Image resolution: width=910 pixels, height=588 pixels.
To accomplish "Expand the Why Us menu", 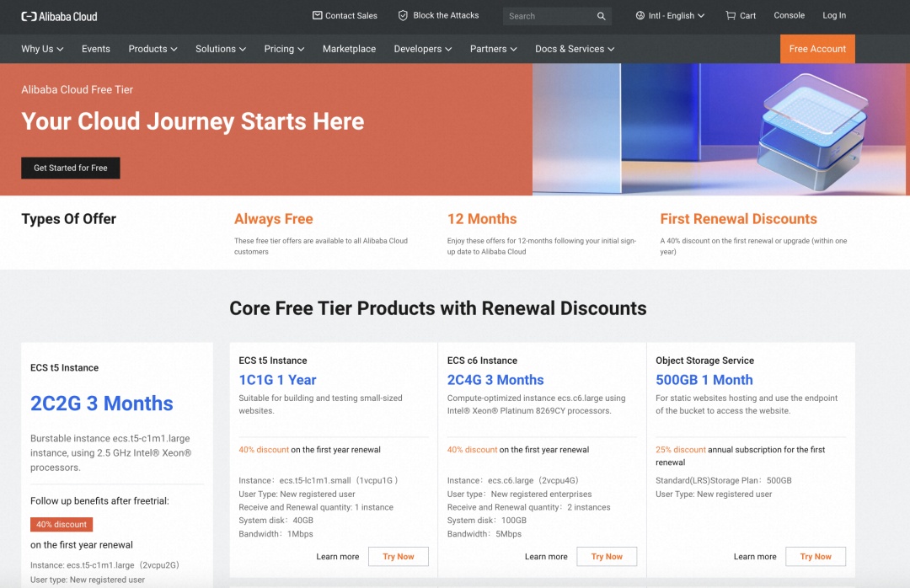I will click(x=42, y=49).
